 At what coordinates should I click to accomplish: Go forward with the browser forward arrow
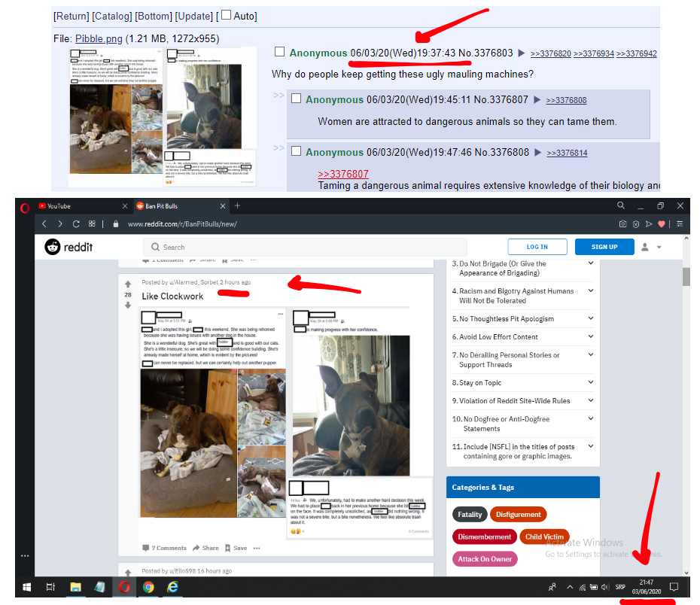coord(59,224)
